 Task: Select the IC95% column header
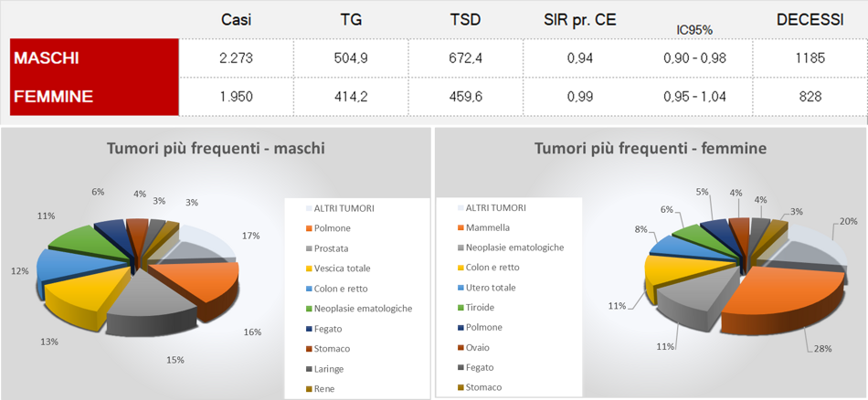click(x=693, y=29)
